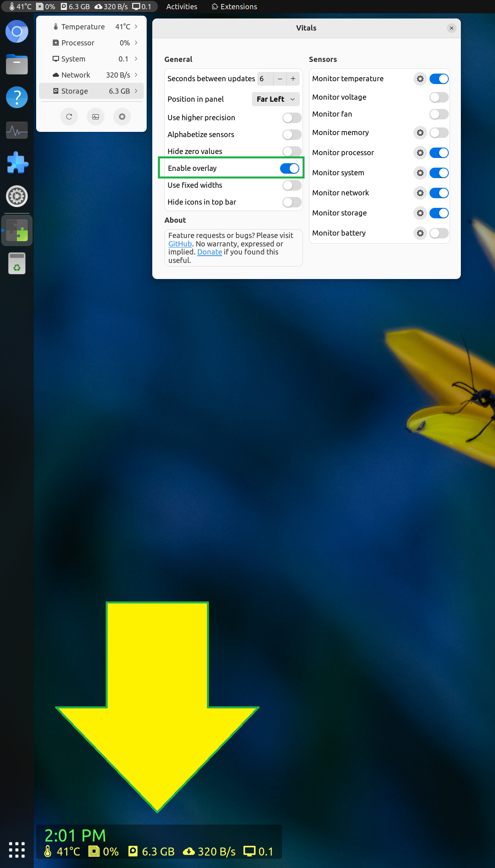Expand the Temperature row chevron
This screenshot has width=495, height=868.
pyautogui.click(x=136, y=27)
